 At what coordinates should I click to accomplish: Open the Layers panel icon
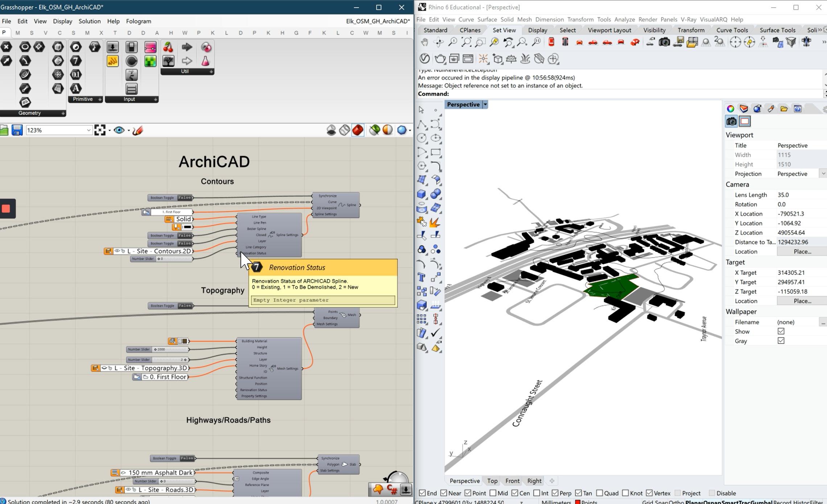744,109
